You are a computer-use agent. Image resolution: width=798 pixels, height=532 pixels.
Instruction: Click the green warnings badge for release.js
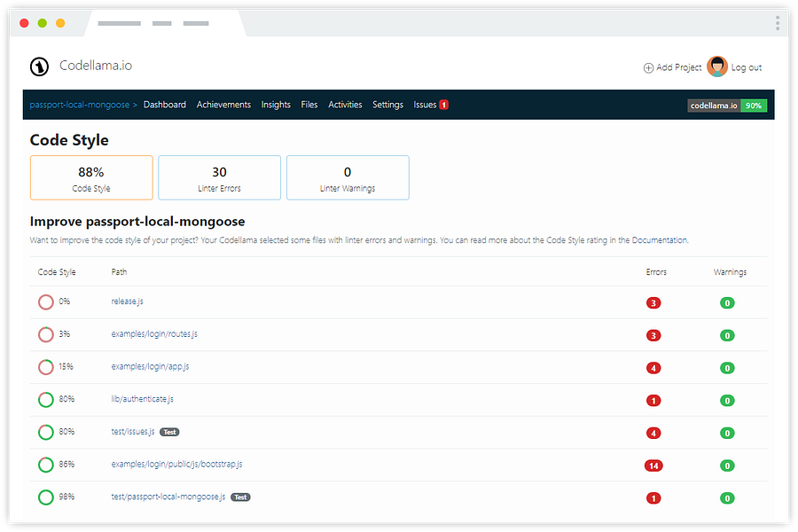(727, 303)
